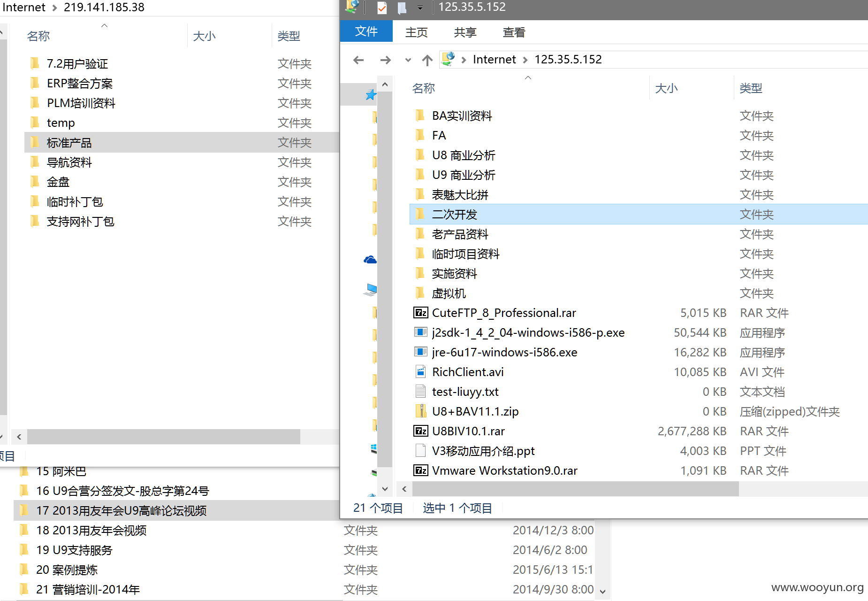Image resolution: width=868 pixels, height=601 pixels.
Task: Sort by 类型 column in 219.141.185.38 window
Action: point(289,36)
